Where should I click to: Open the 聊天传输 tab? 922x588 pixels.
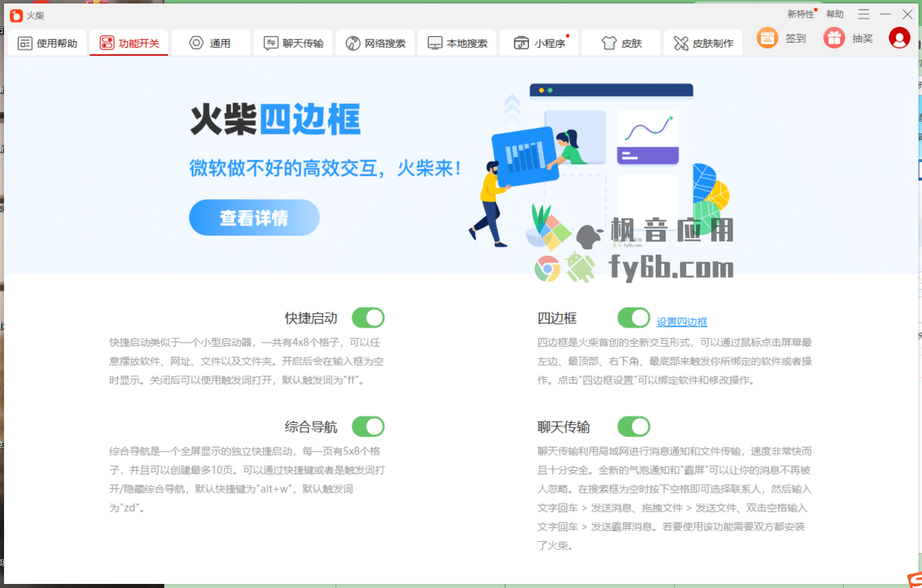[x=293, y=43]
